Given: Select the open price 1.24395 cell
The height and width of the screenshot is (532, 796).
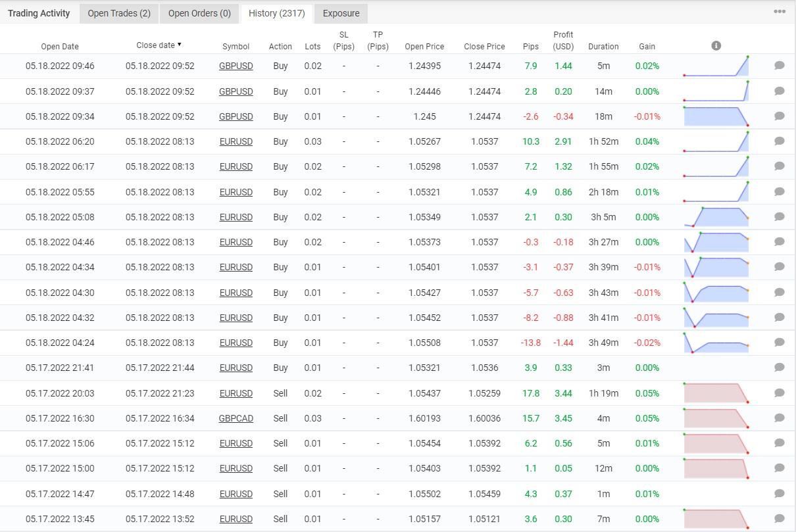Looking at the screenshot, I should [424, 66].
